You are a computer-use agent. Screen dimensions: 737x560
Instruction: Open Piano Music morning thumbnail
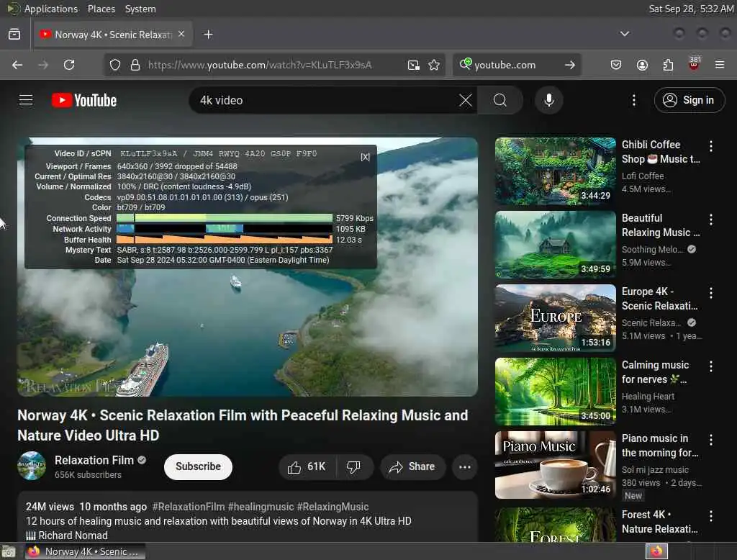(x=555, y=464)
